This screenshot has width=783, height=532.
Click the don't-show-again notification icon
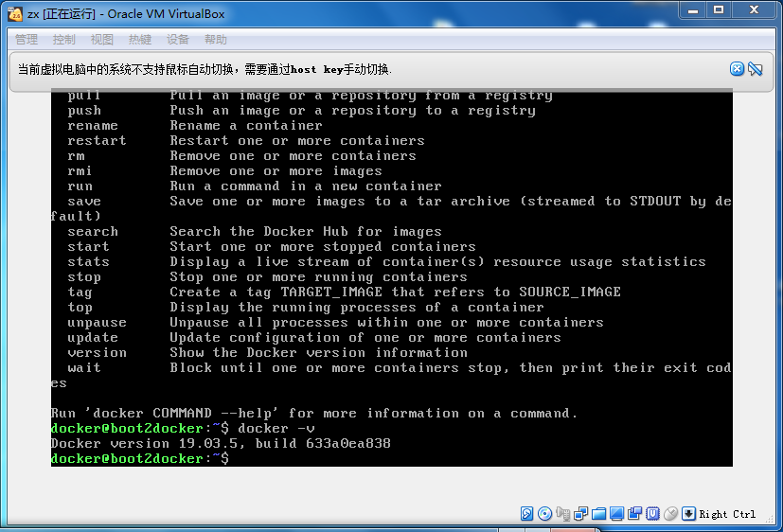(755, 69)
